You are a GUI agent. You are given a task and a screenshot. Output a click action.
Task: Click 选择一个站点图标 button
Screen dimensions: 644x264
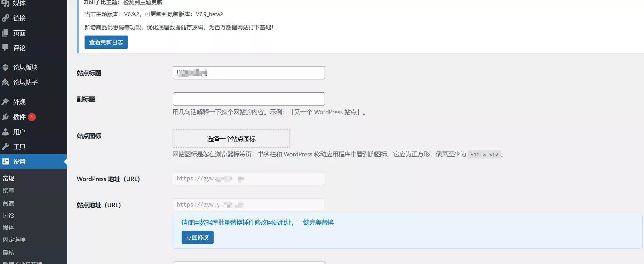(231, 139)
